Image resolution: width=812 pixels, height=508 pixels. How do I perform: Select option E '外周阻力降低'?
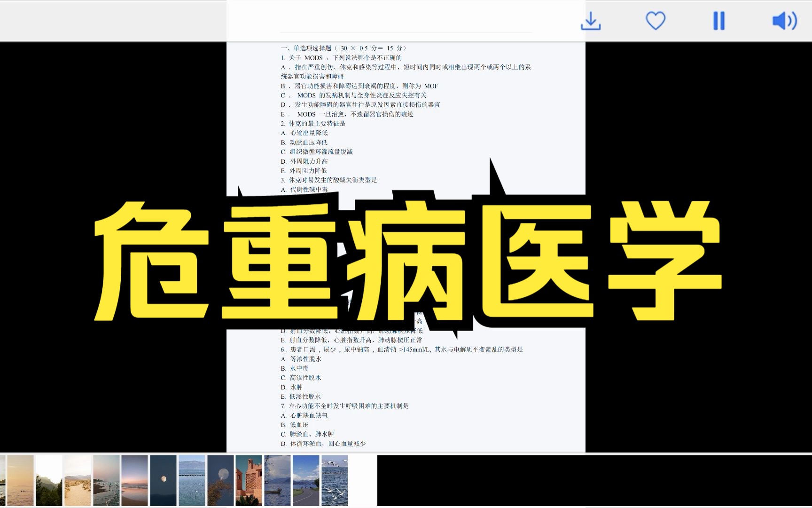pyautogui.click(x=304, y=171)
